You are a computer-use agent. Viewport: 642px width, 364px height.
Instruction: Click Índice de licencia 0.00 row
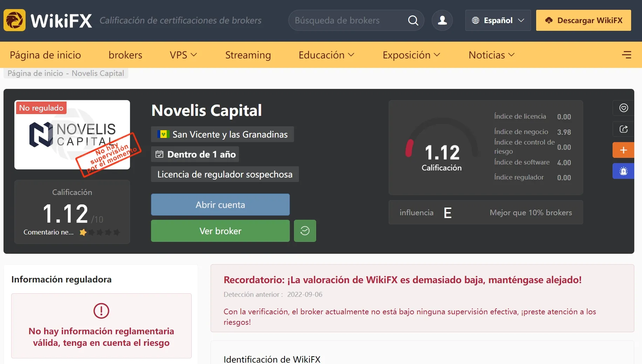point(533,117)
